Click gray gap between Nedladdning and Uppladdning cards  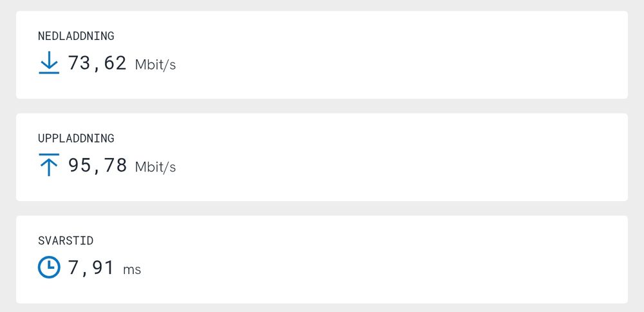click(322, 106)
